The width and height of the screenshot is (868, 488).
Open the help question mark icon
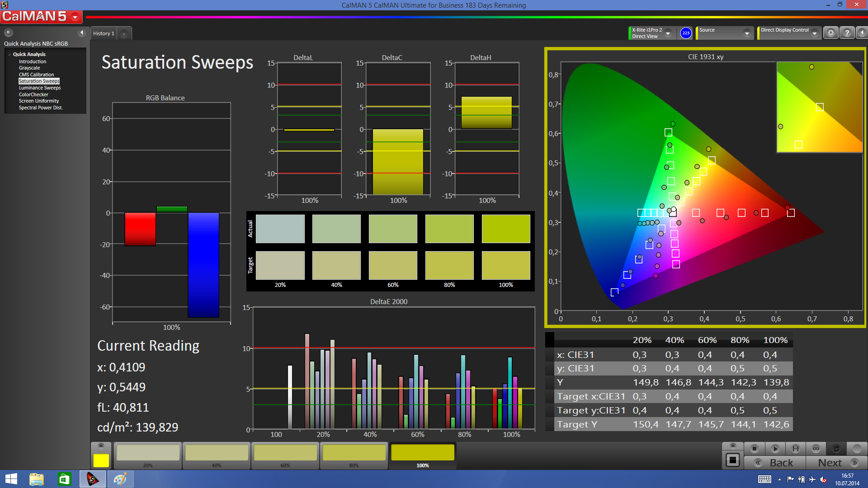pyautogui.click(x=847, y=33)
